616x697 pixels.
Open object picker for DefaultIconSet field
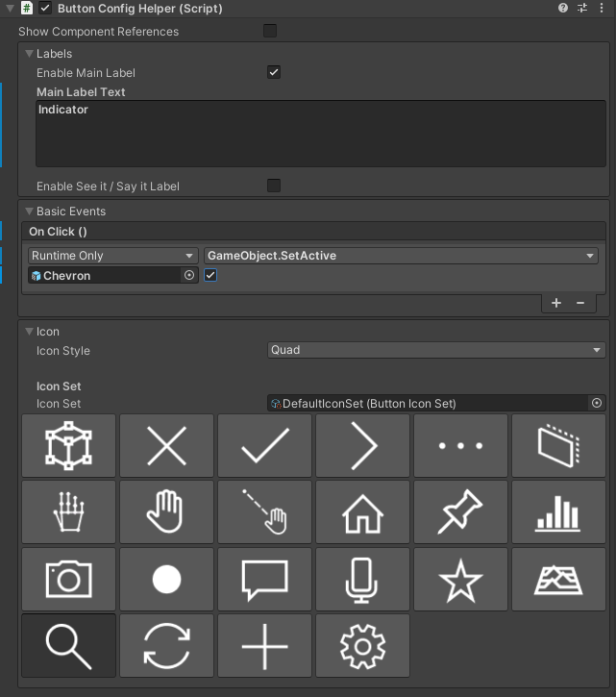tap(597, 403)
